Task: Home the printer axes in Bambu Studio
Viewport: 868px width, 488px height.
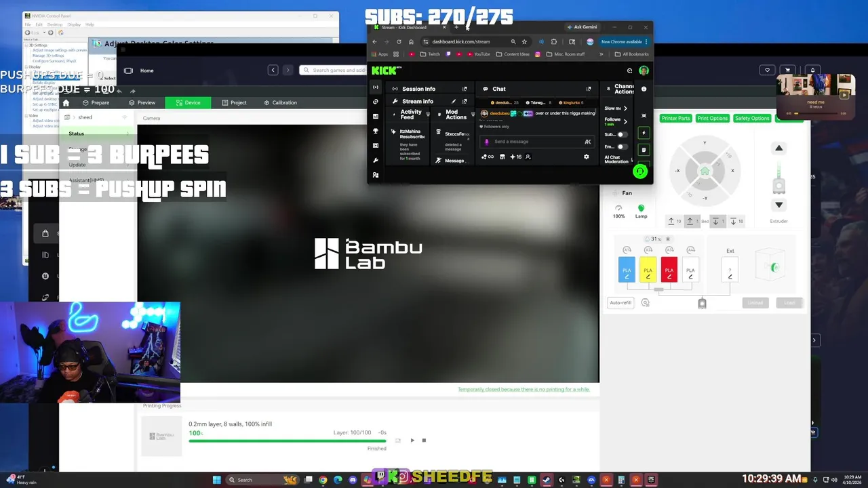Action: (705, 171)
